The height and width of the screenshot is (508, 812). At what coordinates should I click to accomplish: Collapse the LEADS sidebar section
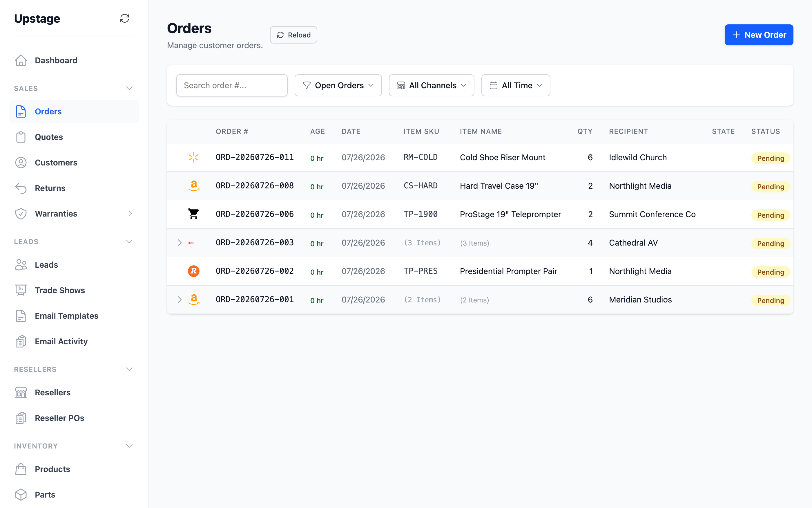(129, 242)
